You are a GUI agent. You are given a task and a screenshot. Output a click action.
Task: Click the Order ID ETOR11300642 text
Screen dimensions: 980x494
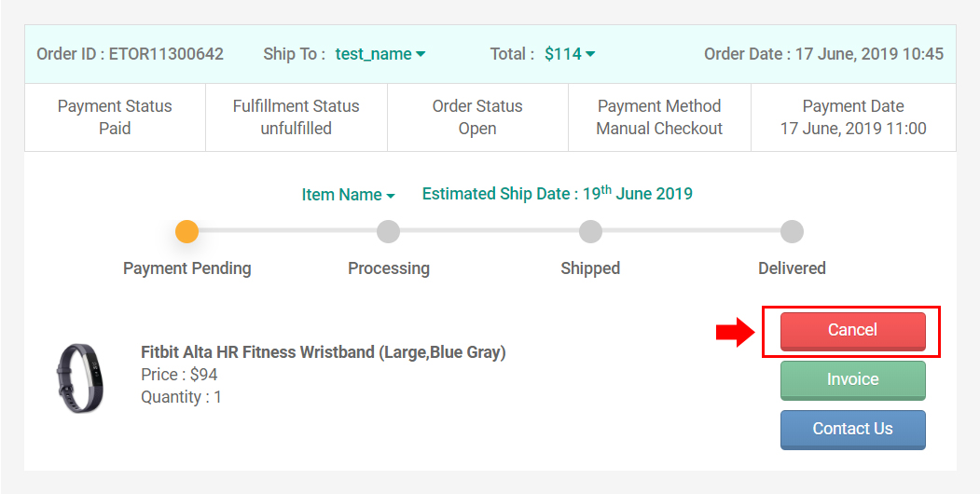(x=130, y=54)
